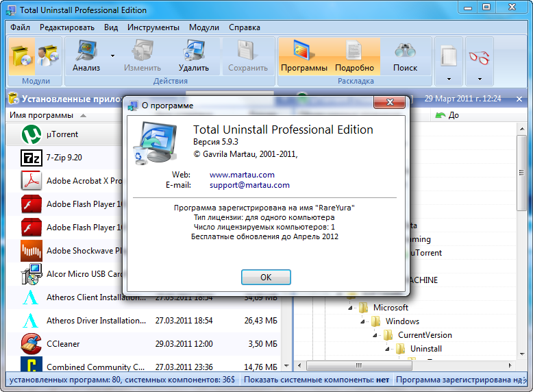Close the О программе dialog
The width and height of the screenshot is (533, 392).
tap(390, 102)
